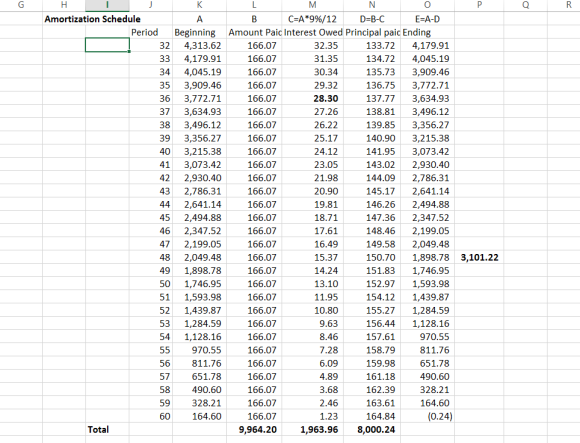Click total amount paid 9,964.20
580x443 pixels.
click(x=254, y=430)
